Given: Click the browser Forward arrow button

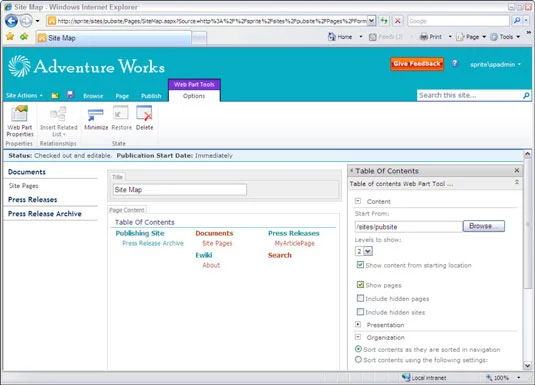Looking at the screenshot, I should point(26,21).
